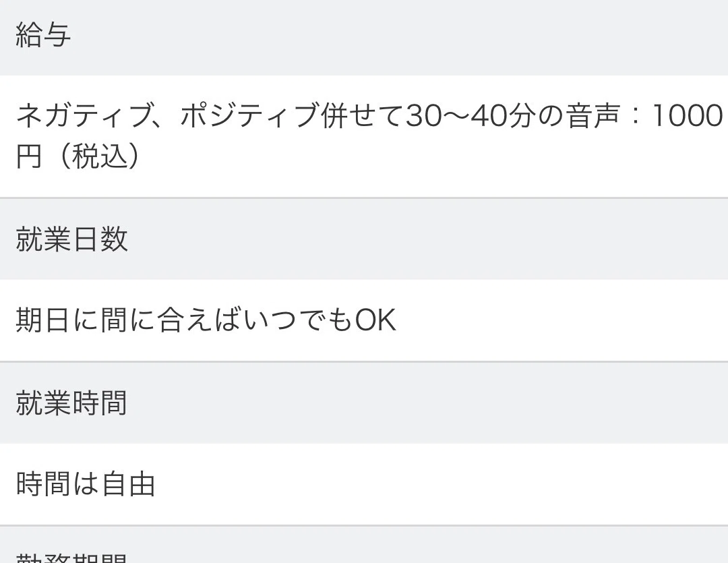728x563 pixels.
Task: Tap 時間は at the start of the hours row
Action: click(57, 484)
